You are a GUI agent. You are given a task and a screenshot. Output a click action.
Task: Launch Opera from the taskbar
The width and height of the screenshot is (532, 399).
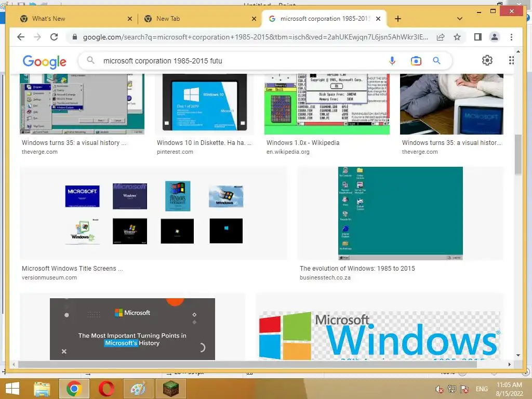[106, 389]
